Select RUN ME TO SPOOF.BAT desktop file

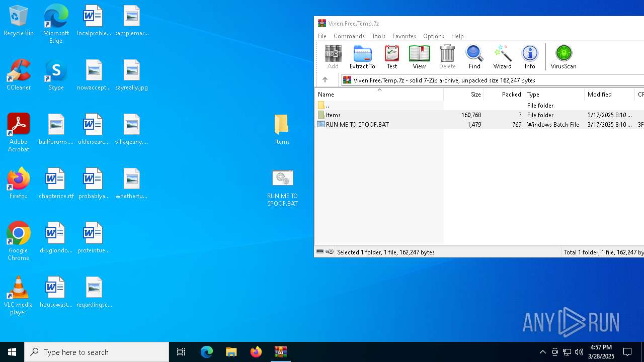[282, 188]
